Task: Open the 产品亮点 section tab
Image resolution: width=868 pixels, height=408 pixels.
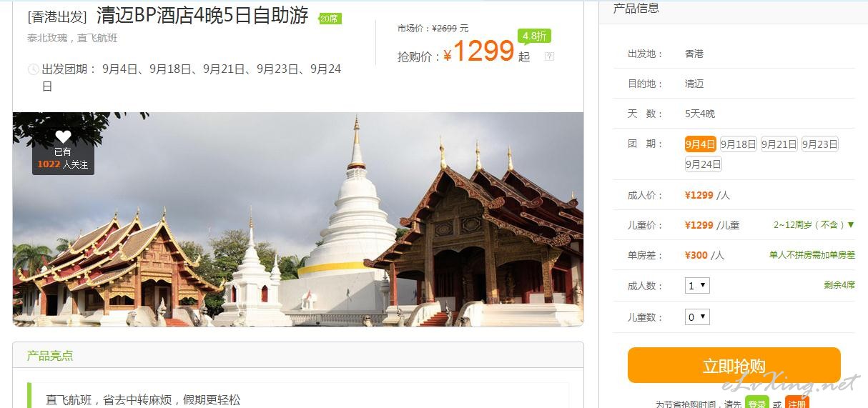Action: [50, 355]
